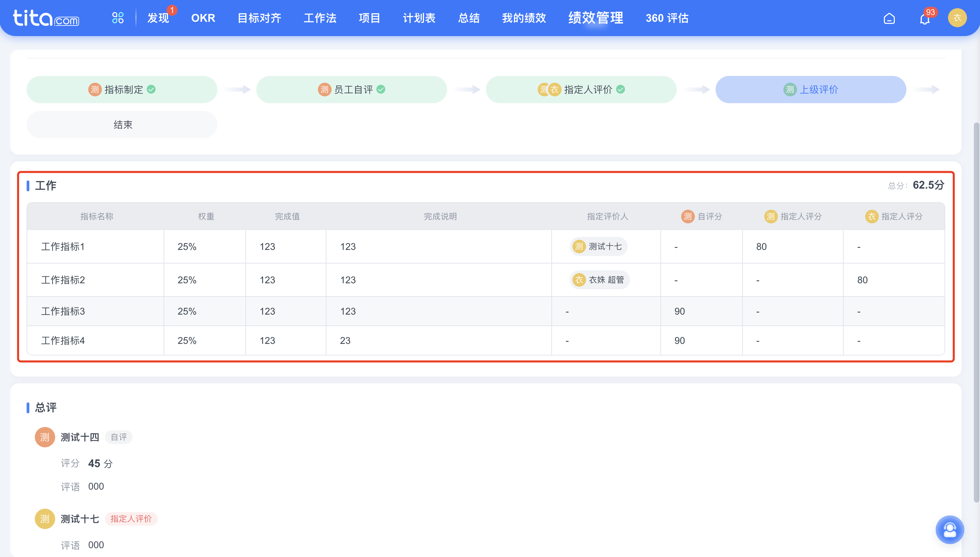Image resolution: width=980 pixels, height=557 pixels.
Task: Click avatar in 指标制定 step
Action: point(94,90)
